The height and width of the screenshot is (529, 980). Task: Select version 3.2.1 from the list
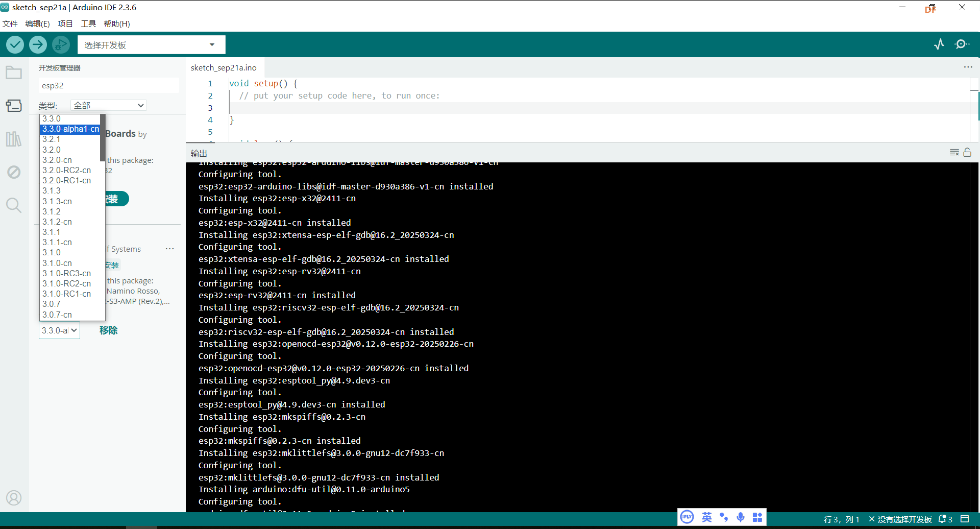(52, 139)
